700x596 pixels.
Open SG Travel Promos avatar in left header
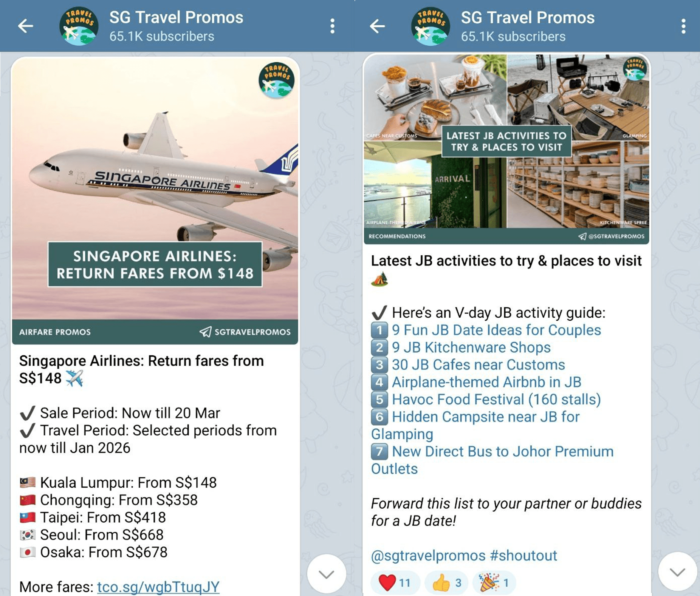79,26
